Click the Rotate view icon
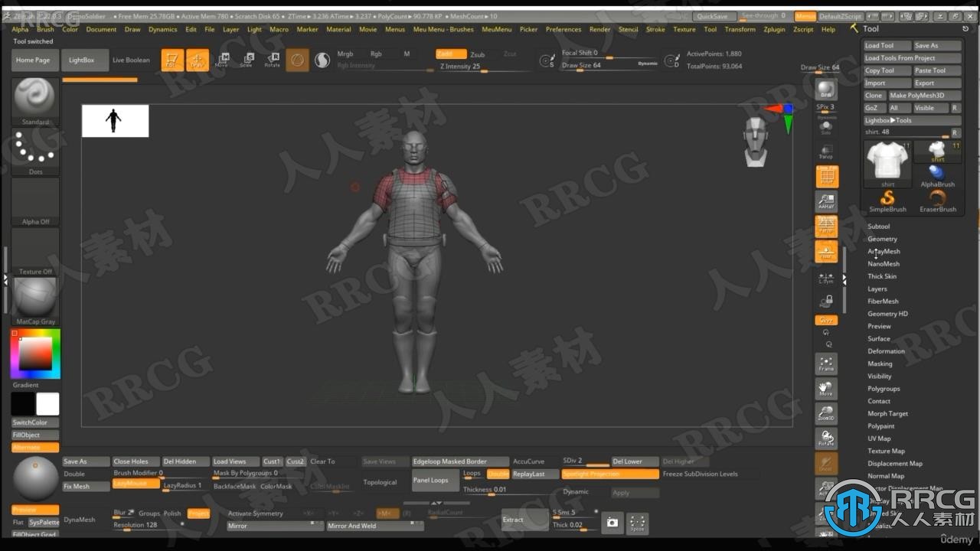 click(826, 439)
